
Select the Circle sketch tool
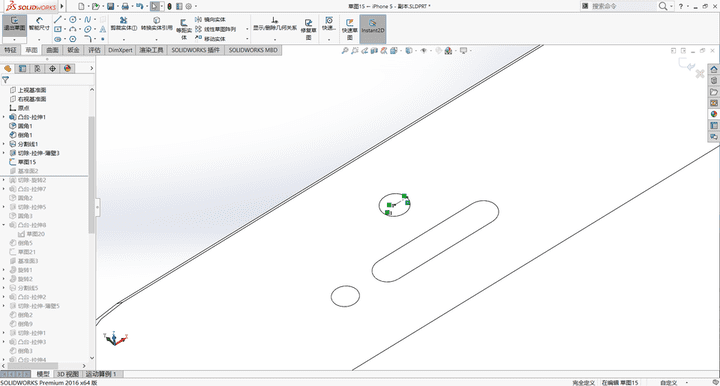pos(73,19)
